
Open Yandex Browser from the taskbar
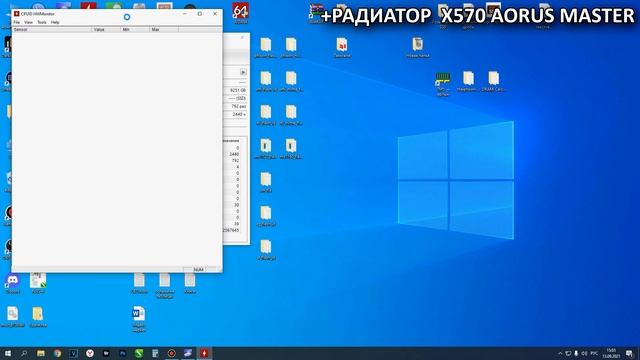coord(90,353)
